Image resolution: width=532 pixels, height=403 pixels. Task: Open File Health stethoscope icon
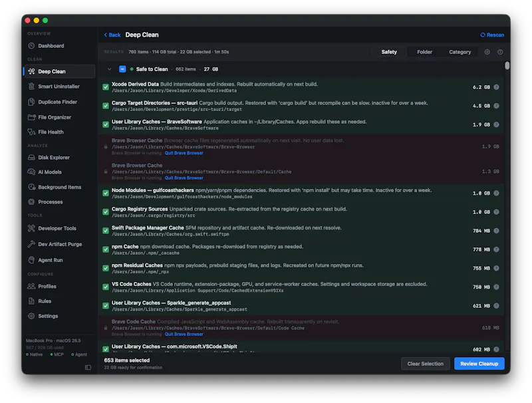31,132
